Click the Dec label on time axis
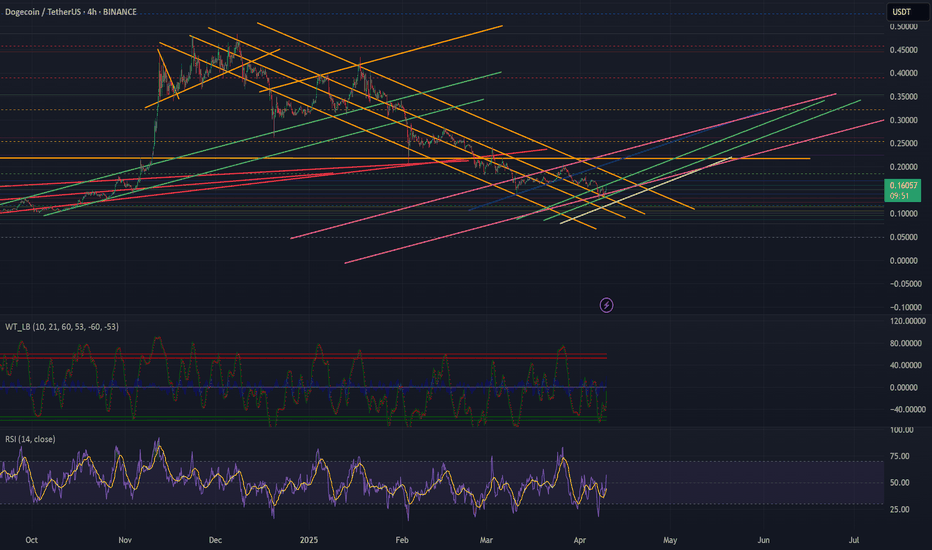Viewport: 932px width, 550px height. click(215, 540)
